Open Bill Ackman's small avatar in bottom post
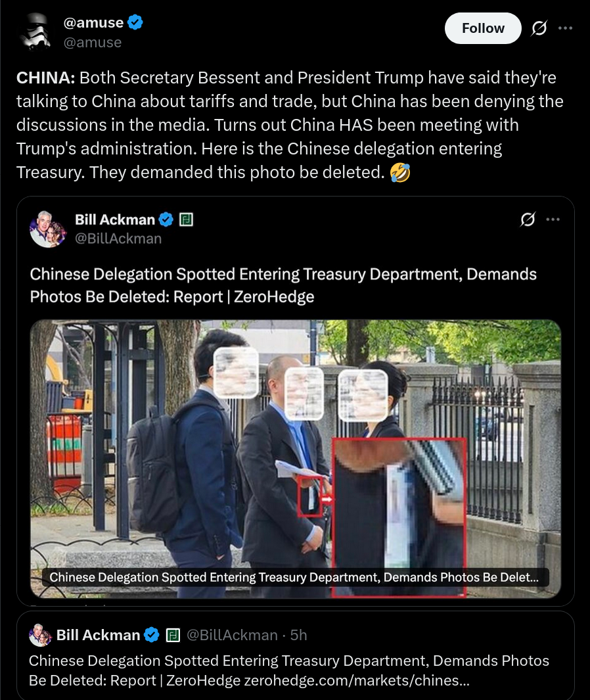Screen dimensions: 590x700 coord(40,635)
